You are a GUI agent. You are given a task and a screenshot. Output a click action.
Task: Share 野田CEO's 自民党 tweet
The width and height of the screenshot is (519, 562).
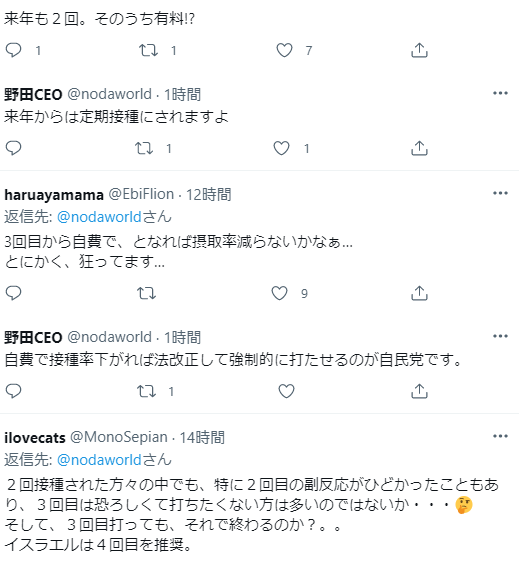419,391
